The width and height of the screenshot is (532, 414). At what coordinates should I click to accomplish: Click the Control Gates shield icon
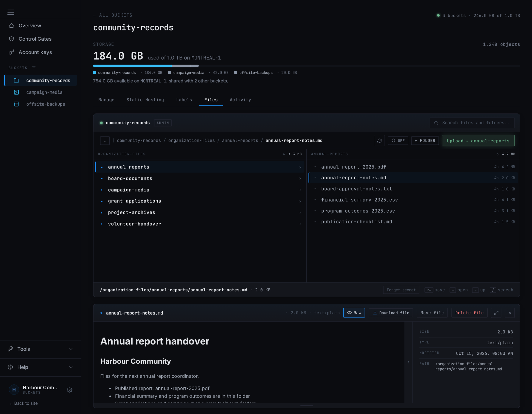tap(11, 39)
